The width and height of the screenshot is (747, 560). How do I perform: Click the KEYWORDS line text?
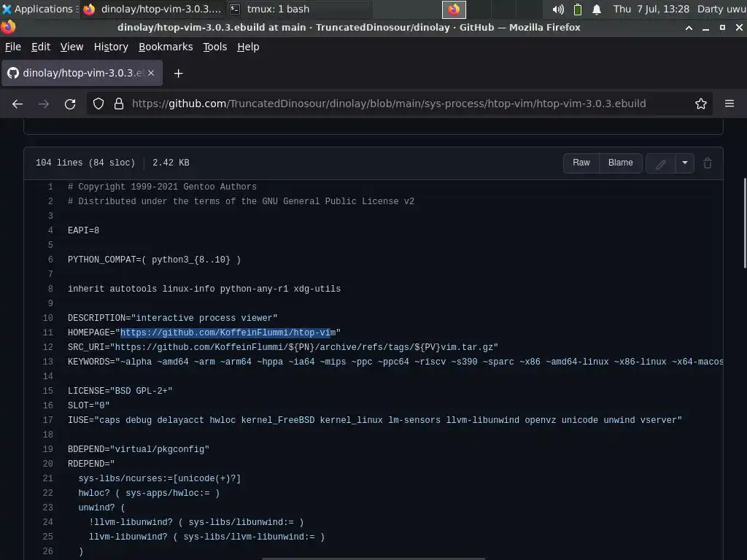pyautogui.click(x=395, y=362)
